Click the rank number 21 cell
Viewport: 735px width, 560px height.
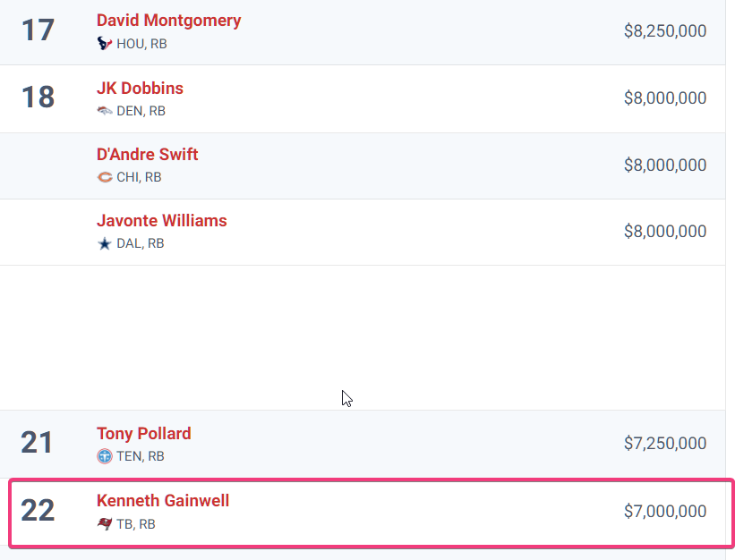tap(37, 443)
